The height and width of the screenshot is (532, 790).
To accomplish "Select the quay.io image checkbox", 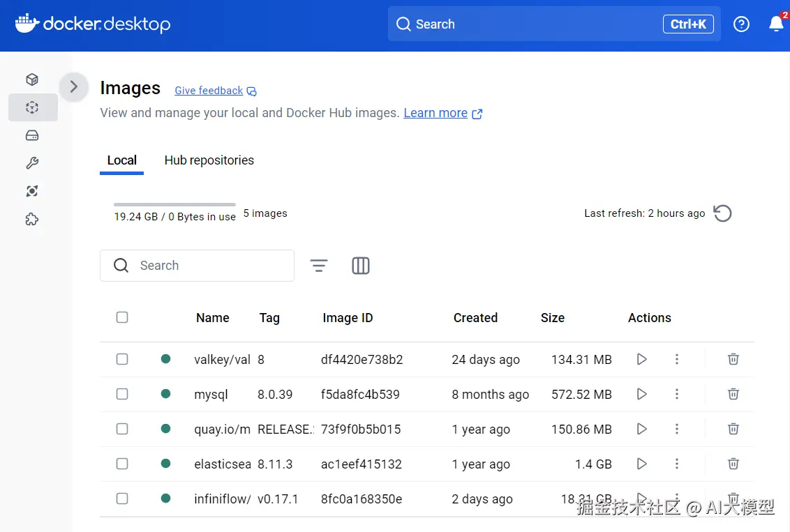I will [x=122, y=429].
